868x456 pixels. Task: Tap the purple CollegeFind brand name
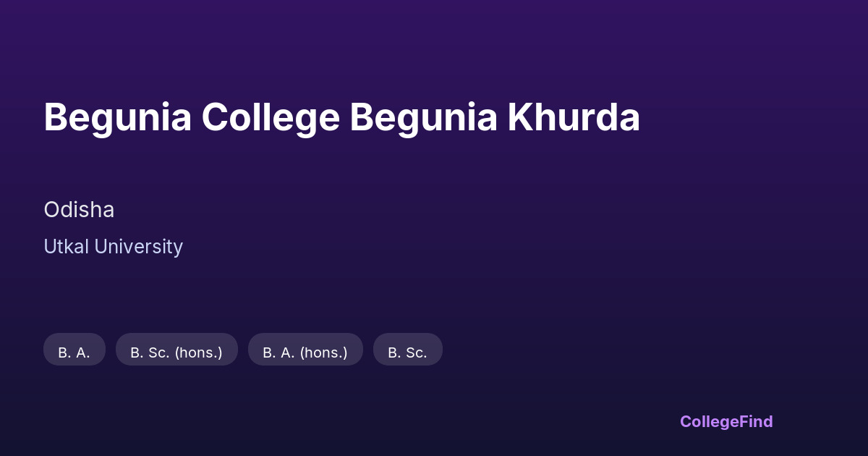[726, 421]
